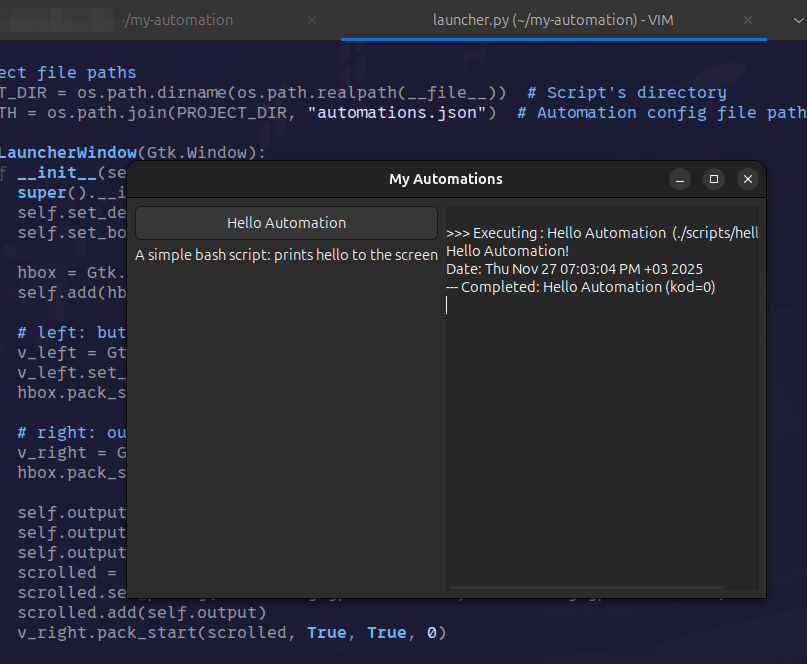Screen dimensions: 807x664
Task: Click the My Automations title bar
Action: (446, 179)
